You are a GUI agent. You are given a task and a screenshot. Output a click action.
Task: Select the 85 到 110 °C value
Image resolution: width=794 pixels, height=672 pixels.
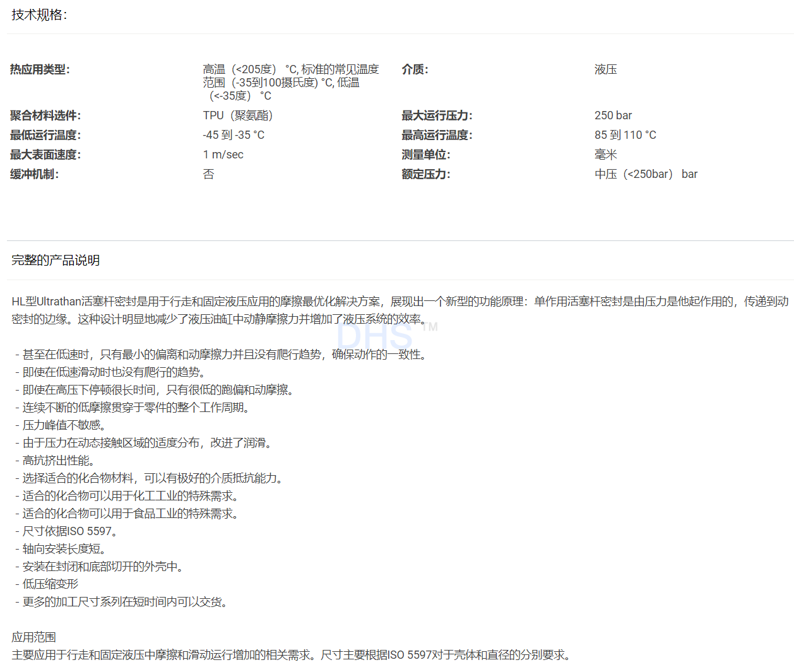click(x=625, y=135)
